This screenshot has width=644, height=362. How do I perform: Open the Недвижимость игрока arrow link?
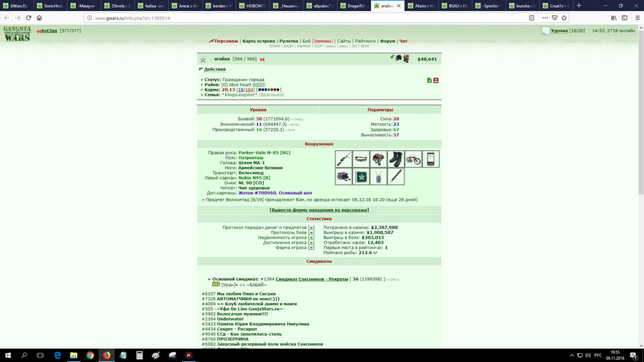pos(311,237)
